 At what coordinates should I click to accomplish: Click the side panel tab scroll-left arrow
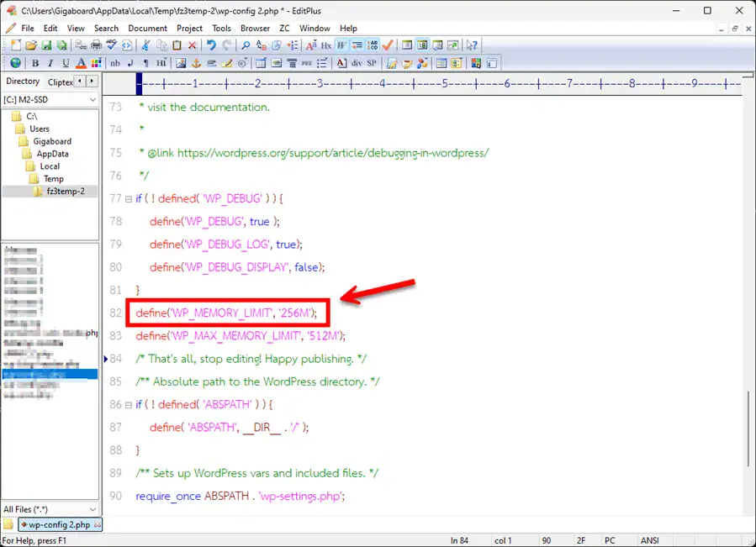coord(80,82)
